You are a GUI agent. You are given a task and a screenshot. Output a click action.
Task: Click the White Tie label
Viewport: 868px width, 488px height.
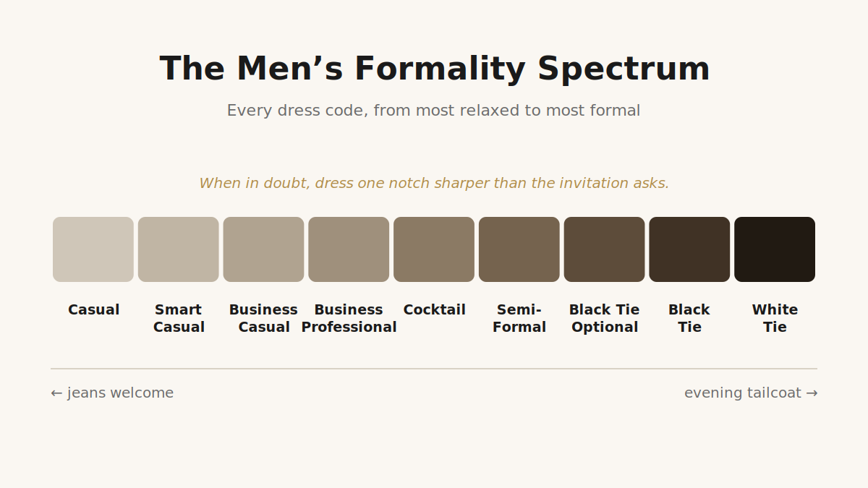pyautogui.click(x=775, y=319)
